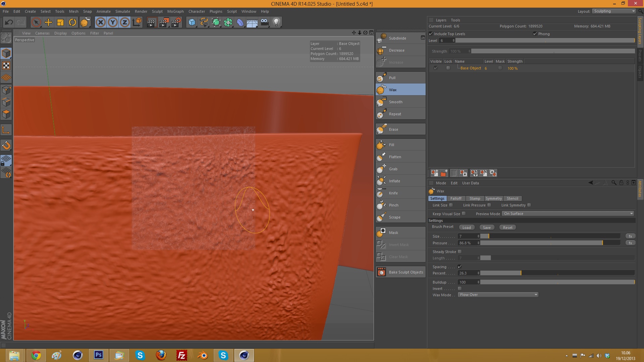Click the Reset brush preset button
The height and width of the screenshot is (362, 644).
tap(507, 228)
